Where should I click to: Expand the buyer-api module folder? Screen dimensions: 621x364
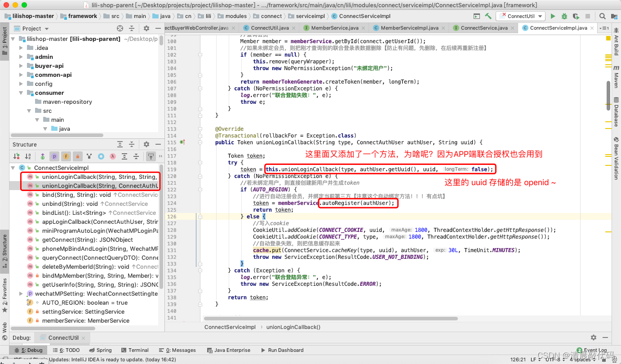21,66
